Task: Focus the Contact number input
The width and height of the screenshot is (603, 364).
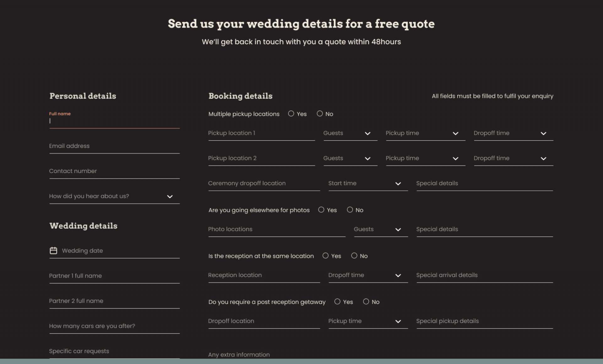Action: (114, 171)
